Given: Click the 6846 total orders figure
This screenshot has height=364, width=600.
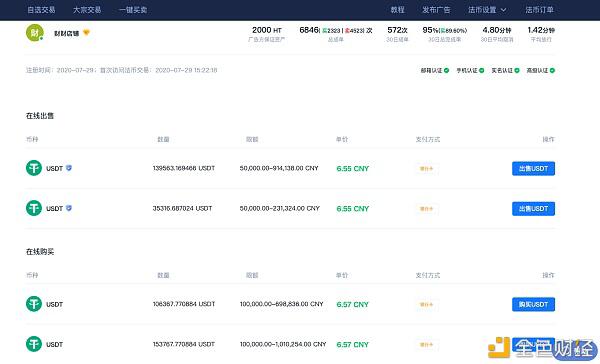Looking at the screenshot, I should [309, 30].
